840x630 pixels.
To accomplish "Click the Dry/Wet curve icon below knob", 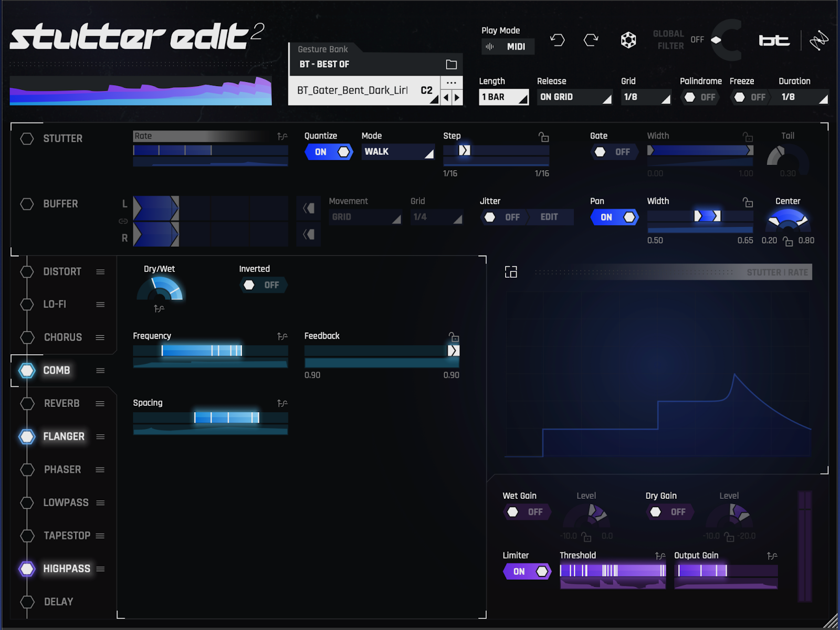I will pos(159,309).
